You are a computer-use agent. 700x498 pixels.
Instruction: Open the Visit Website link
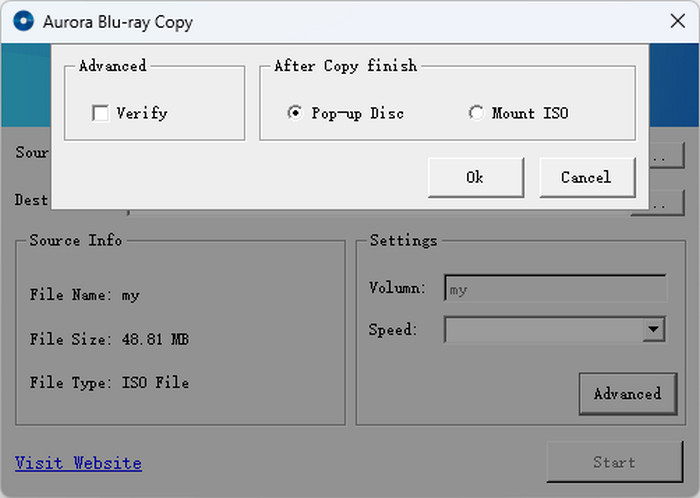click(x=78, y=463)
